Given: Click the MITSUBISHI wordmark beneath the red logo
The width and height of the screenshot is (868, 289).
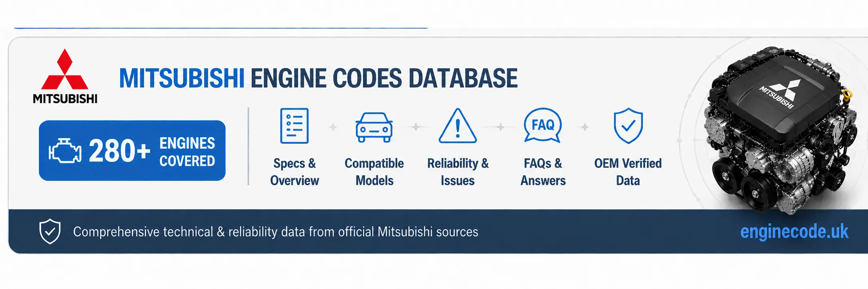Looking at the screenshot, I should click(65, 99).
